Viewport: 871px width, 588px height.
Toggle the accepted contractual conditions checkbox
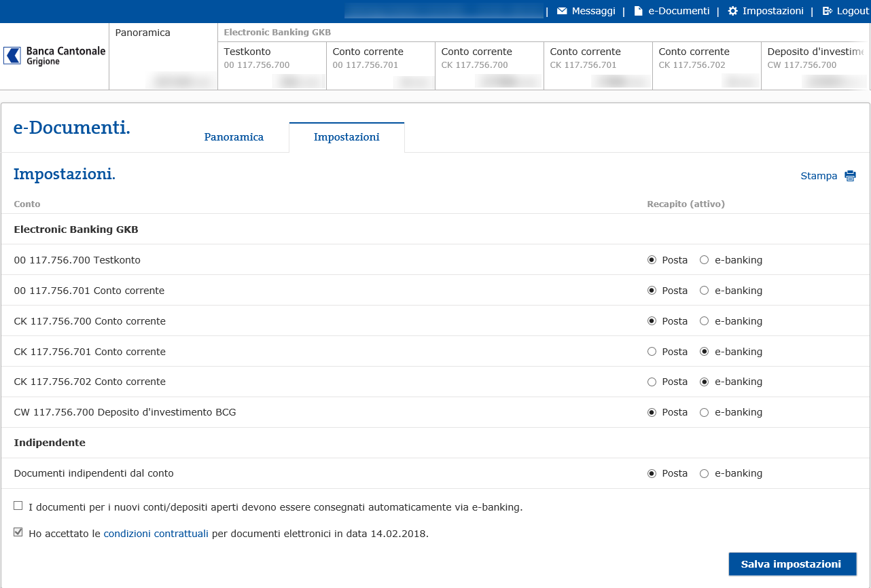[18, 532]
